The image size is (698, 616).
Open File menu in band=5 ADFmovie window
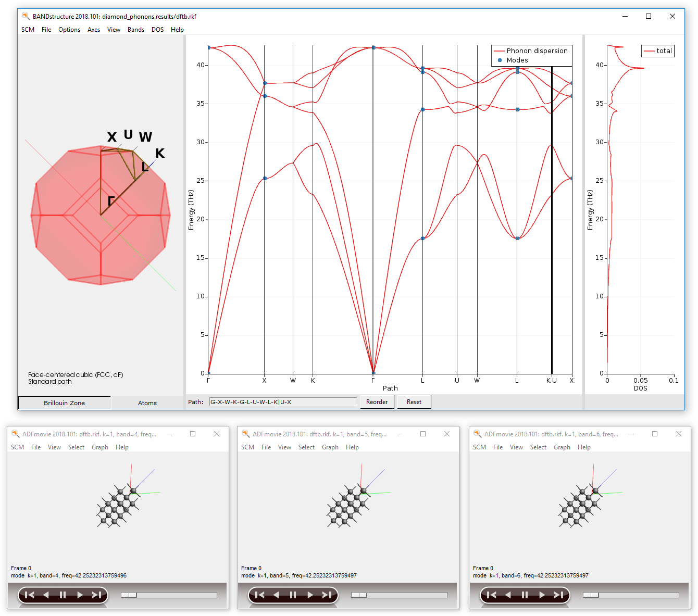point(266,447)
